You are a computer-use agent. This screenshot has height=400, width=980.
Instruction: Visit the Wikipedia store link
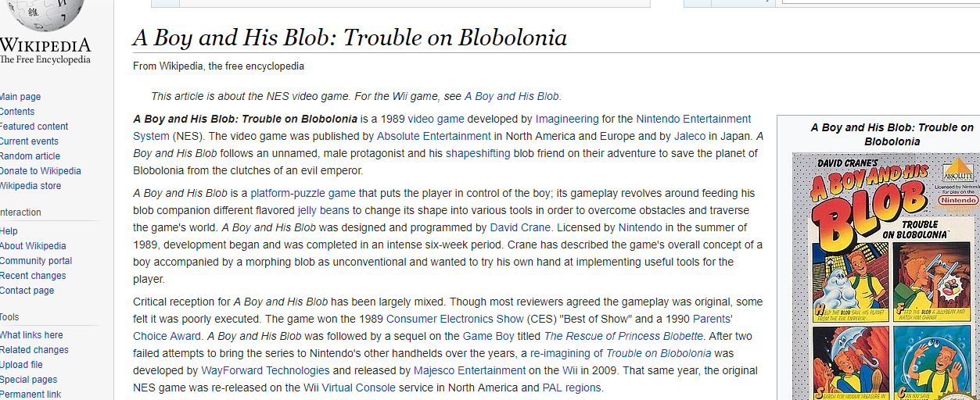point(31,186)
